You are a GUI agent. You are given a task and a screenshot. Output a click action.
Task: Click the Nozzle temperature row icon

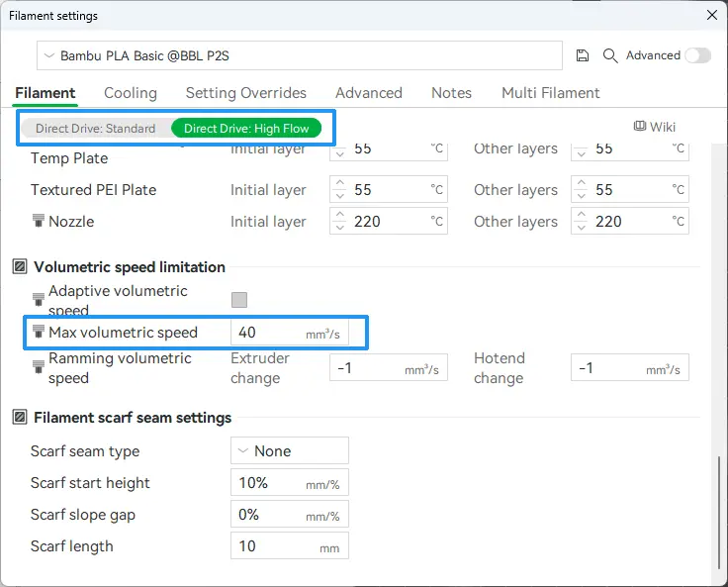click(x=39, y=221)
